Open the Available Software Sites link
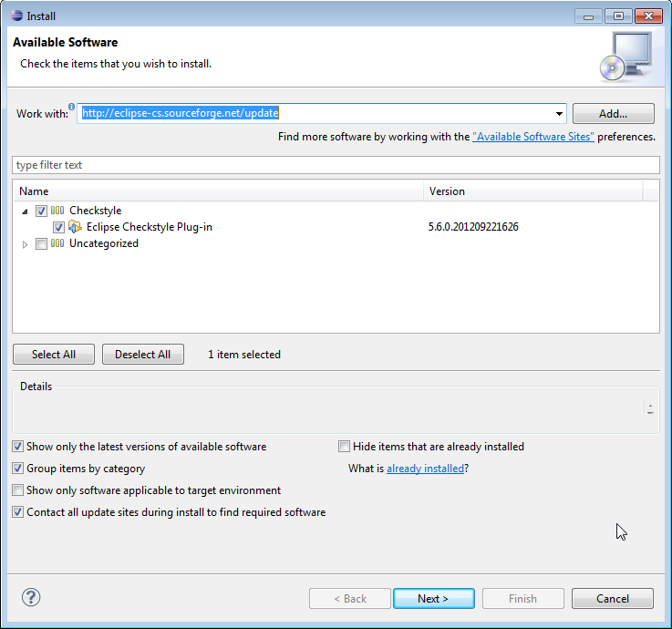 pyautogui.click(x=533, y=137)
